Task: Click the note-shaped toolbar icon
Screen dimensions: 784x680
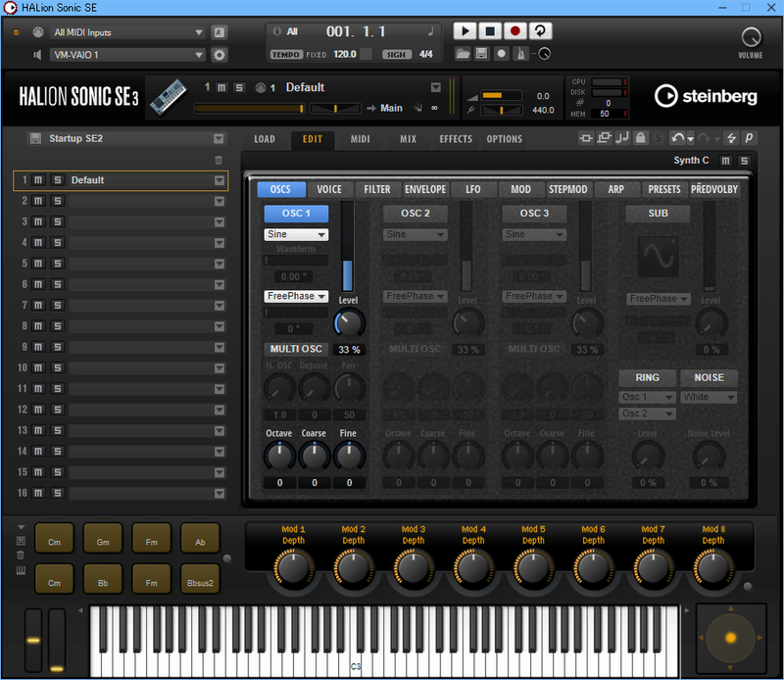Action: pyautogui.click(x=622, y=138)
